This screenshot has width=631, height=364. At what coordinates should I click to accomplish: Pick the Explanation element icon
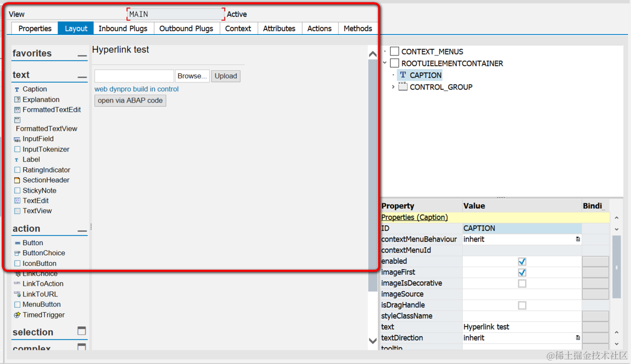pos(17,100)
